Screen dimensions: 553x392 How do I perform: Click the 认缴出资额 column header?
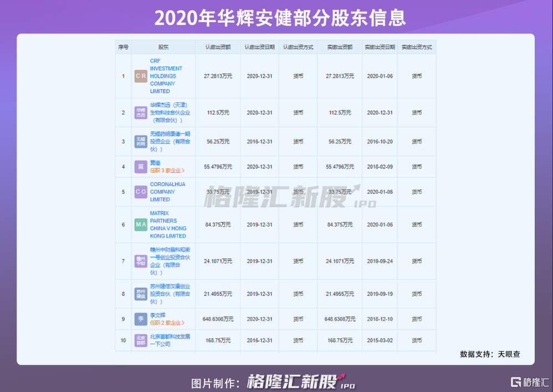(x=218, y=48)
